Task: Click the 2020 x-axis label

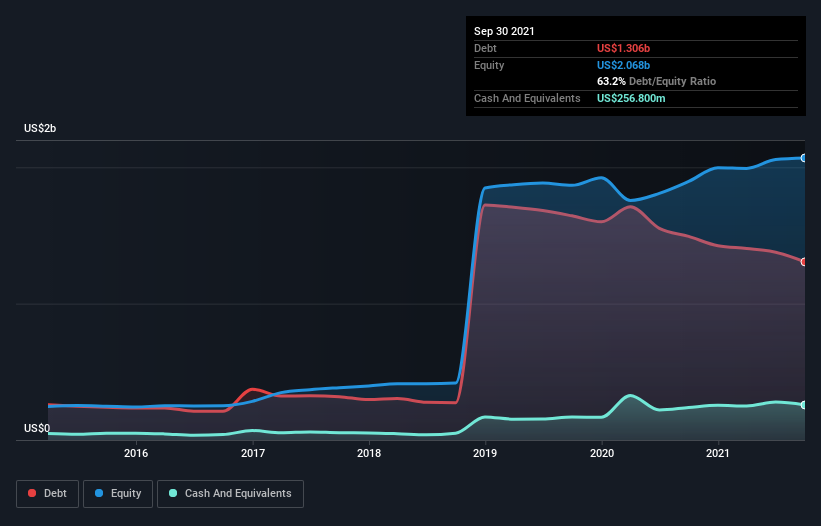Action: [602, 453]
